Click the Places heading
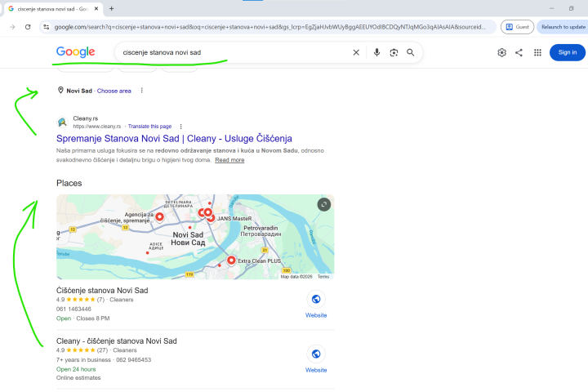This screenshot has width=588, height=392. pyautogui.click(x=69, y=183)
